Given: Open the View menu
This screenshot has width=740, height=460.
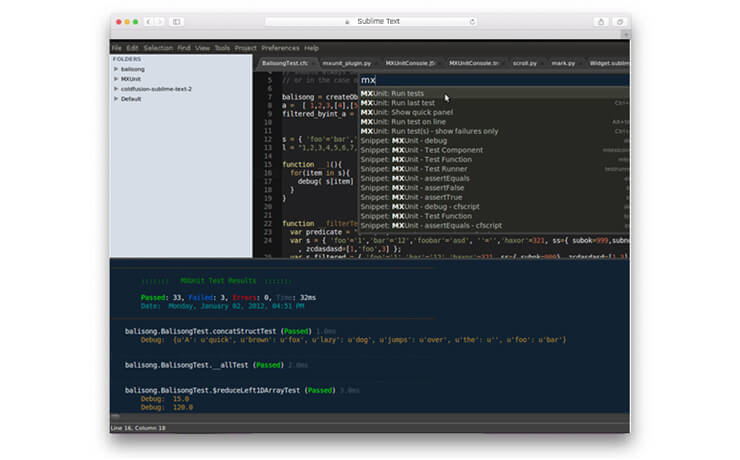Looking at the screenshot, I should coord(202,48).
